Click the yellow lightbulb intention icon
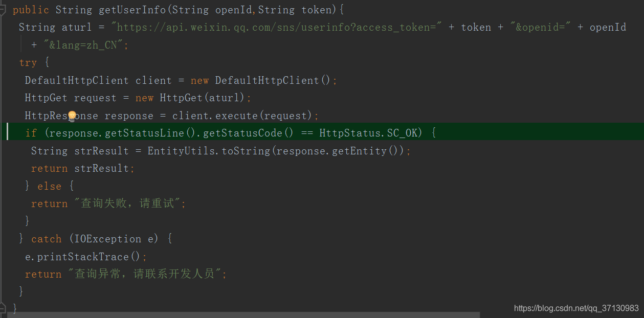 point(72,116)
